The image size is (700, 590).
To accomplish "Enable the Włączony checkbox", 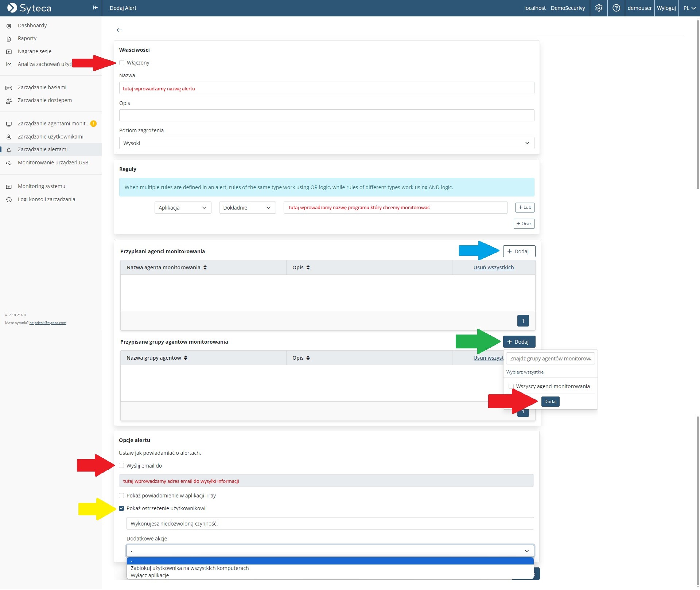I will click(x=122, y=63).
